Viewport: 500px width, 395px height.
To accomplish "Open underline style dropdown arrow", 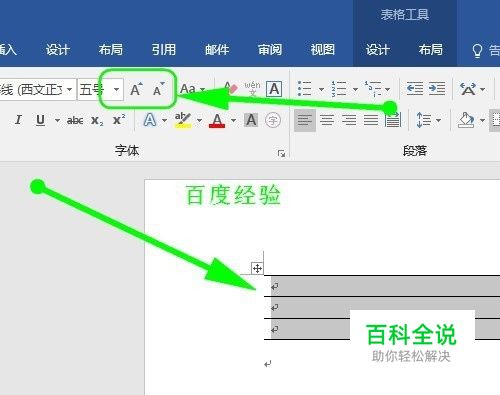I will point(57,120).
